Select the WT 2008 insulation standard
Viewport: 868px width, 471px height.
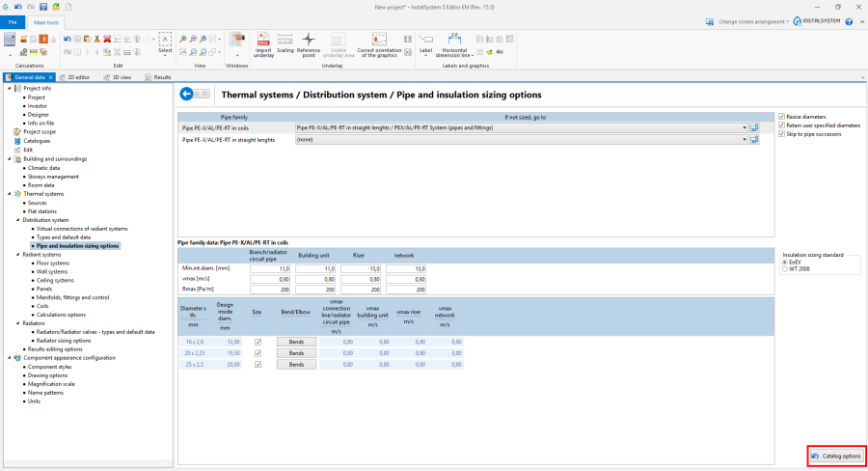(x=785, y=269)
